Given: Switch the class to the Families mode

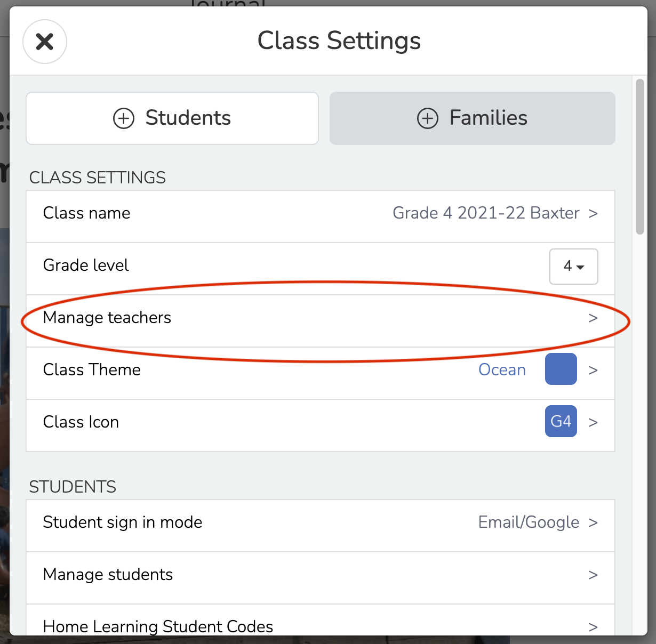Looking at the screenshot, I should pyautogui.click(x=473, y=118).
